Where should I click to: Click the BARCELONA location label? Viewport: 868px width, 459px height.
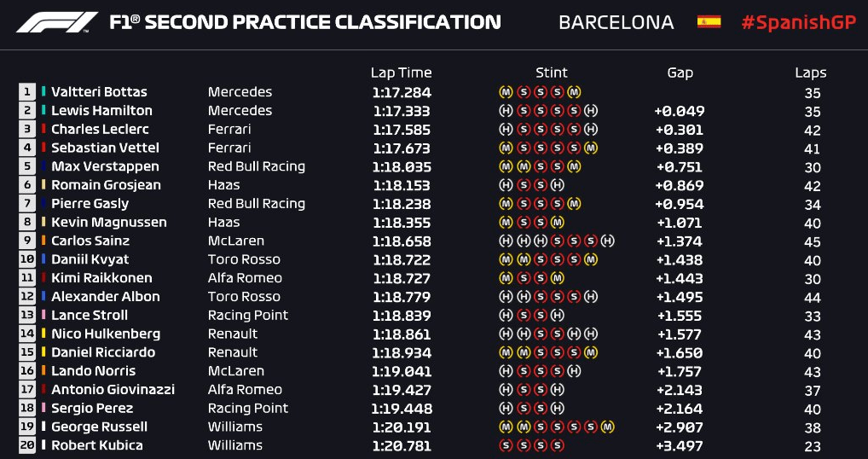[x=616, y=22]
